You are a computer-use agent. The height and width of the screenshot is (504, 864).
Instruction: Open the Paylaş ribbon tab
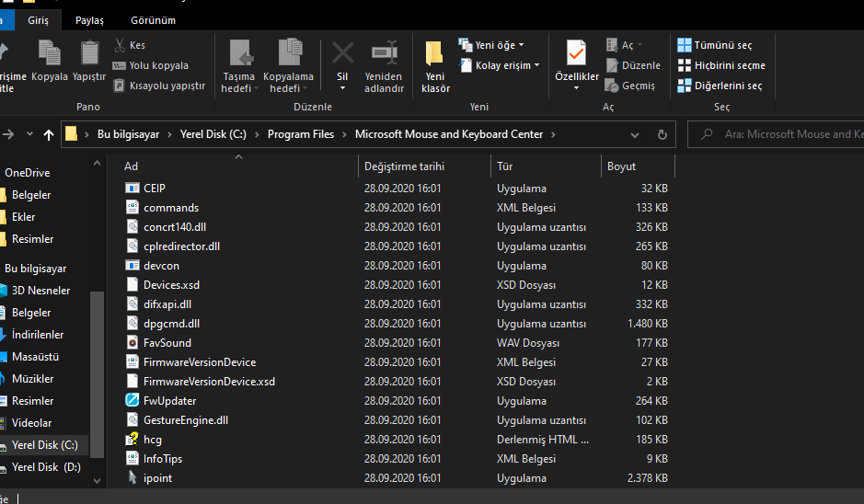[89, 20]
